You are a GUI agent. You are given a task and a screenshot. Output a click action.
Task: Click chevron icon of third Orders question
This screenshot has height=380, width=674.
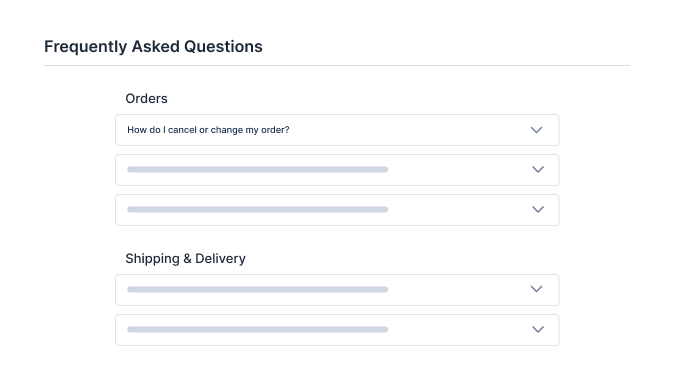pyautogui.click(x=538, y=209)
